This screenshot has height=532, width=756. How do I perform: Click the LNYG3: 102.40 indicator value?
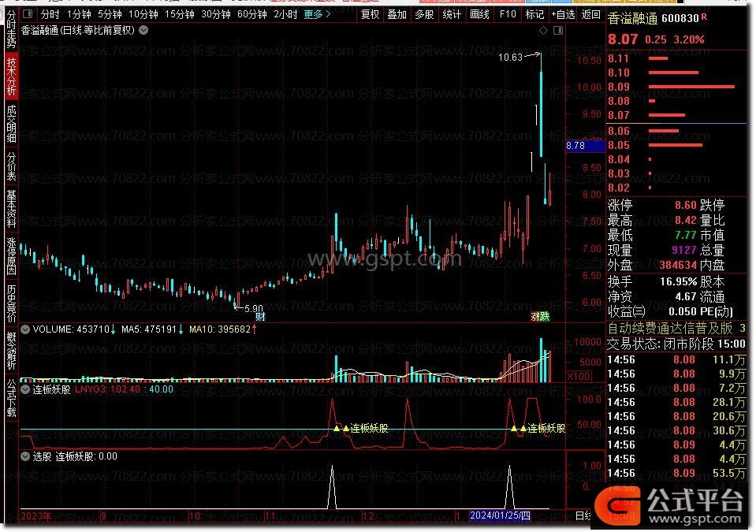[107, 389]
